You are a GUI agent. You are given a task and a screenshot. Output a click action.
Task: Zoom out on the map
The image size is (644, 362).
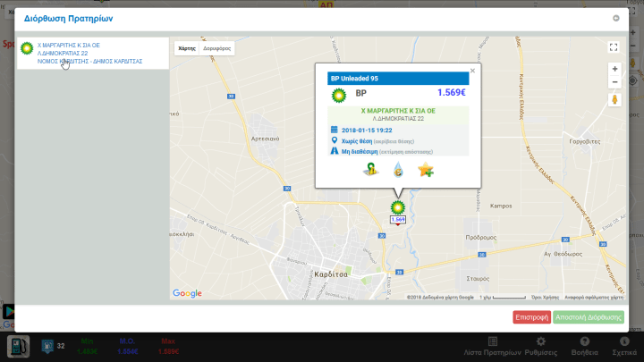[x=614, y=82]
